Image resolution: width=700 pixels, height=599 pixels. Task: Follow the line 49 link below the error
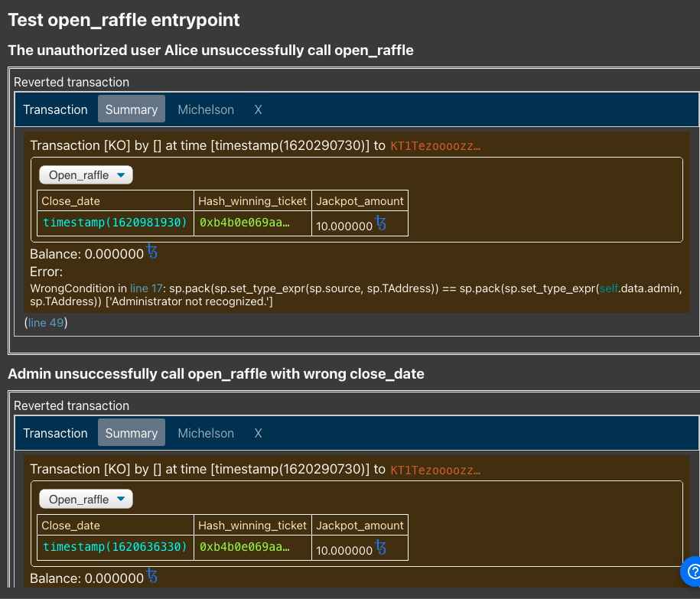(x=45, y=322)
